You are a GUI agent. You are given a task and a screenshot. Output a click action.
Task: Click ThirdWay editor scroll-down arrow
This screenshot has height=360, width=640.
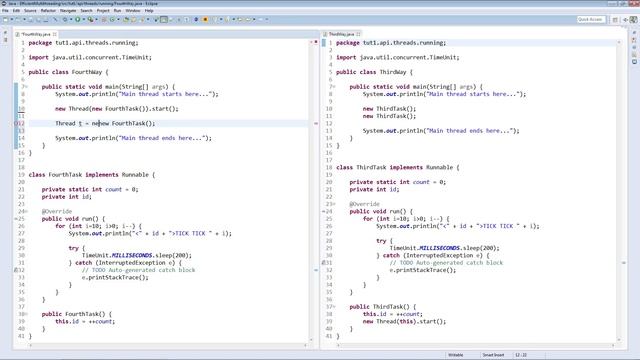coord(619,340)
